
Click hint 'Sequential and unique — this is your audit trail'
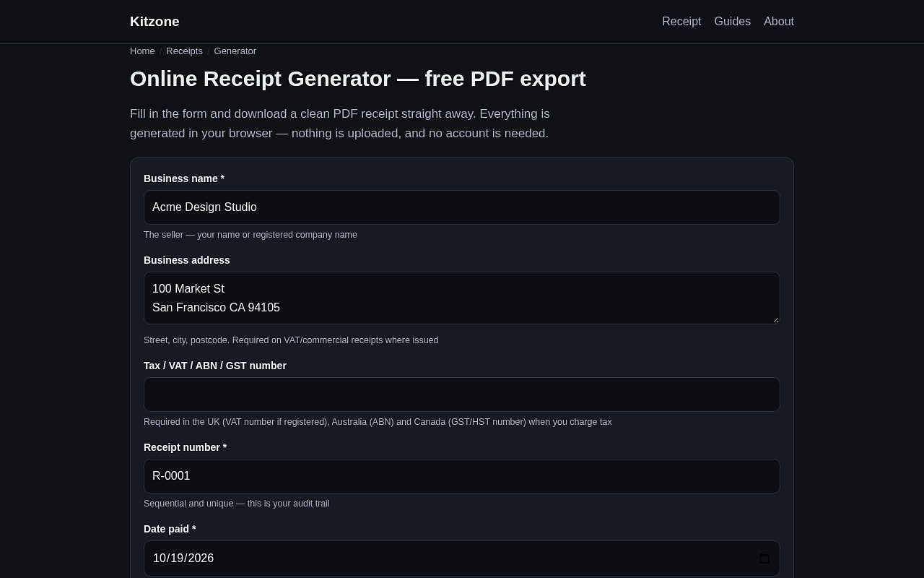(x=237, y=504)
